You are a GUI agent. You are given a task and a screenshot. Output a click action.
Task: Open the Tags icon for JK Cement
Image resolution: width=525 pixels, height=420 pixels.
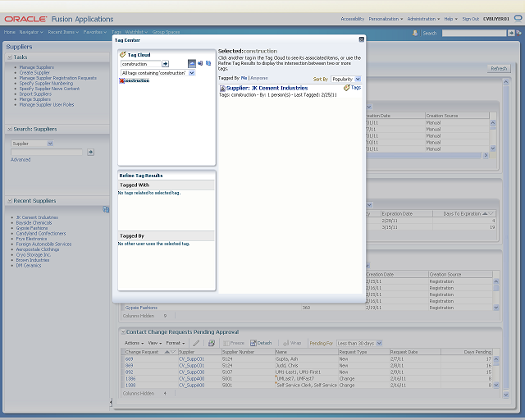(352, 88)
